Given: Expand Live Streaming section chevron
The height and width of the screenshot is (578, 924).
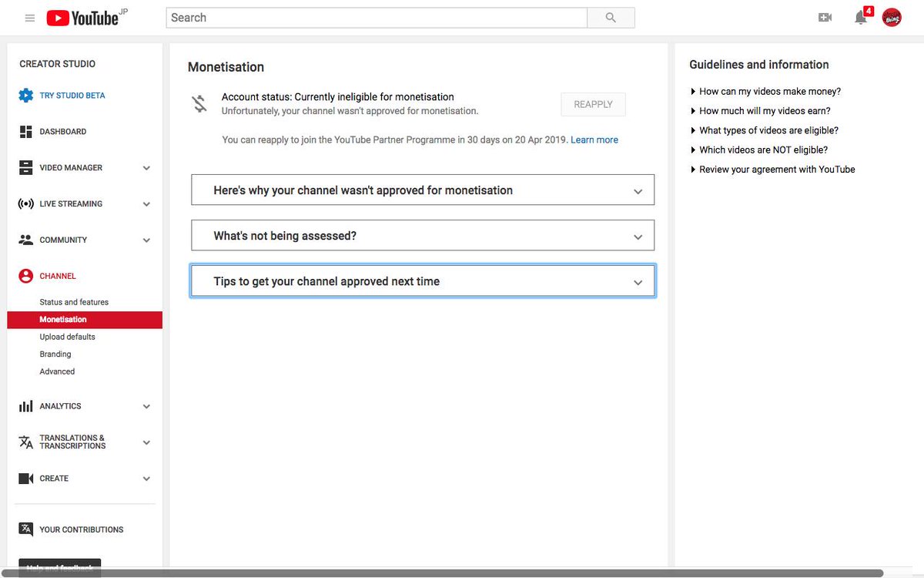Looking at the screenshot, I should (x=146, y=204).
